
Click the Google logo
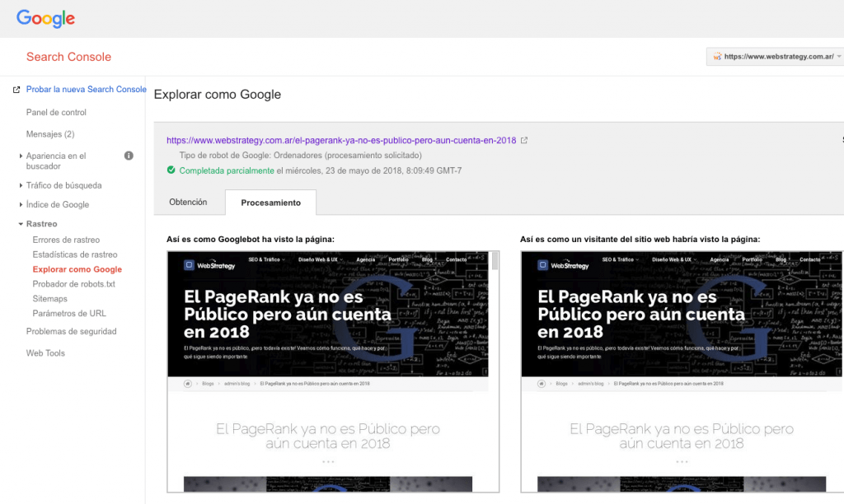pos(46,19)
